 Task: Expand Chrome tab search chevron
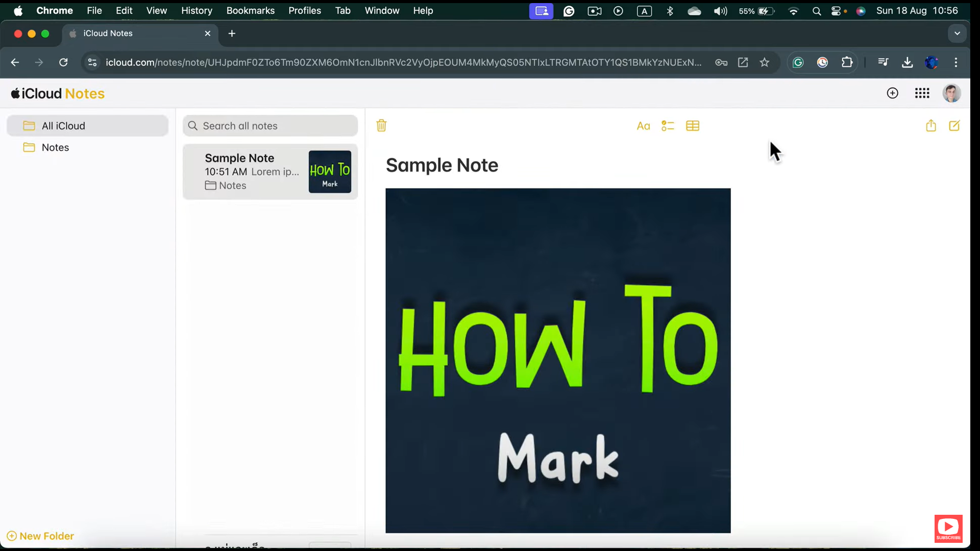(x=957, y=33)
